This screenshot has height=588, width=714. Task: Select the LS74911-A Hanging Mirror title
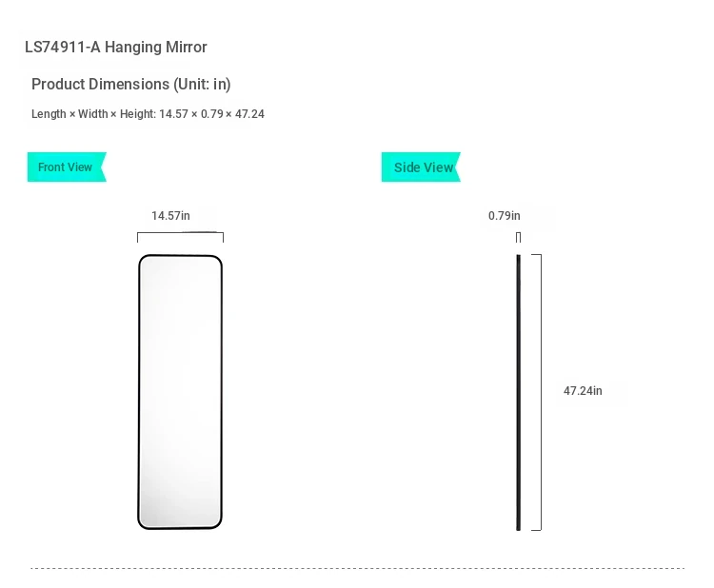pyautogui.click(x=115, y=47)
